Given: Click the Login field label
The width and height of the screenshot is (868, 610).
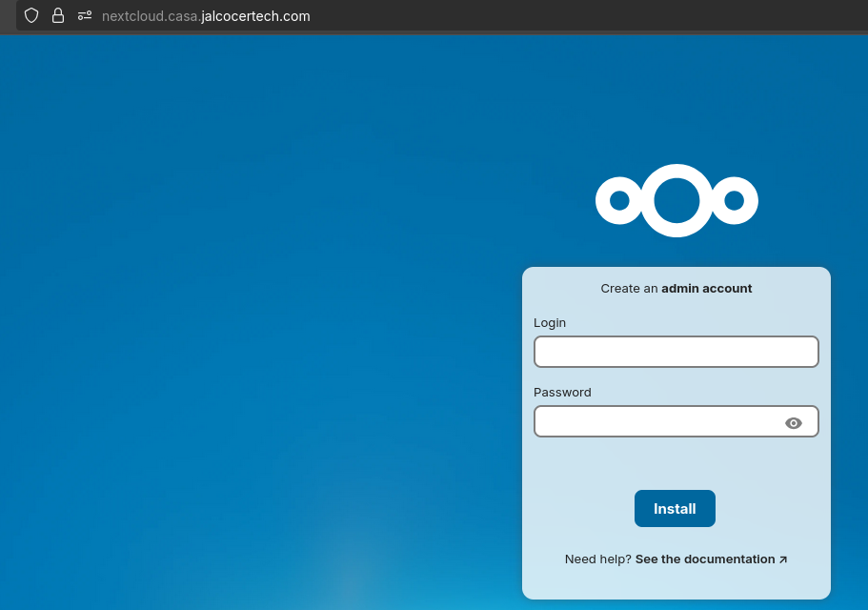Looking at the screenshot, I should [x=550, y=323].
